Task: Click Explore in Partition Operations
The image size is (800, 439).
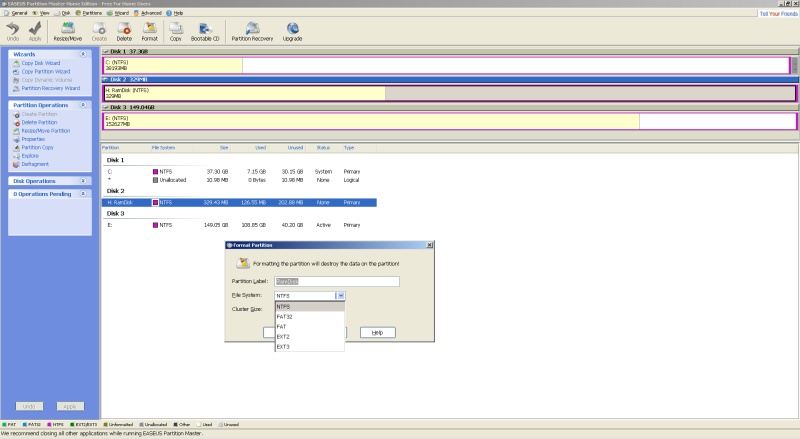Action: (30, 156)
